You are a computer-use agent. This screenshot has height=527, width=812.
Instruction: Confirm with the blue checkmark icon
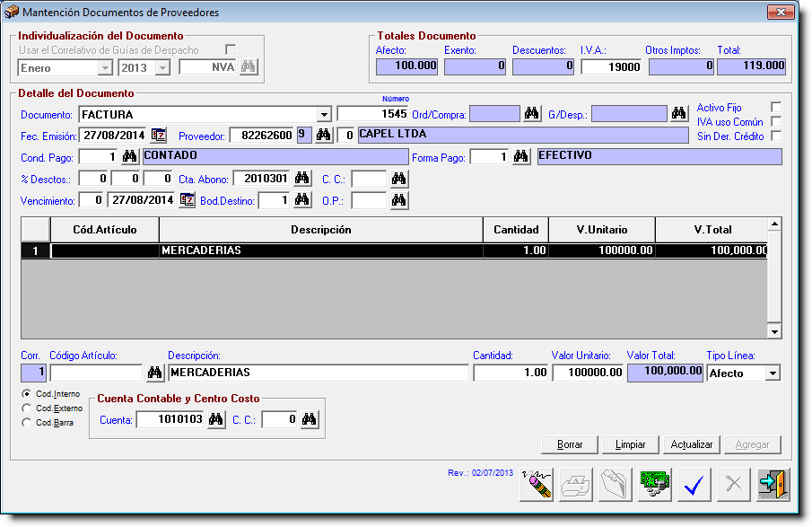(x=694, y=485)
